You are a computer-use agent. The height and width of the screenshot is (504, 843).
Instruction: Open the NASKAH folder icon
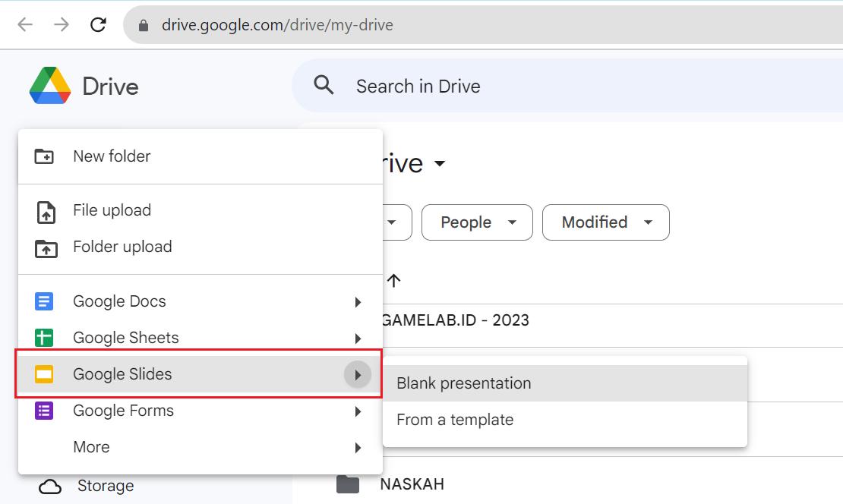(347, 484)
